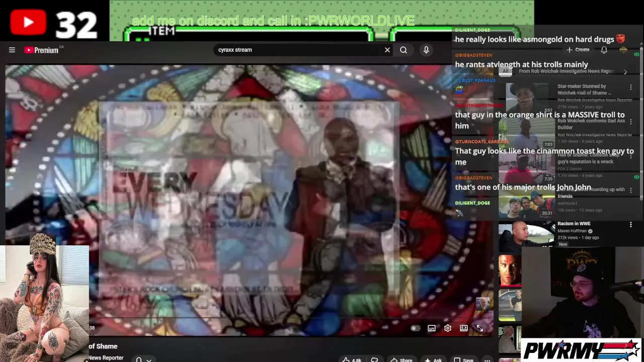Open options menu for 'Star-maker Stunned' video
This screenshot has height=362, width=644.
click(x=631, y=87)
